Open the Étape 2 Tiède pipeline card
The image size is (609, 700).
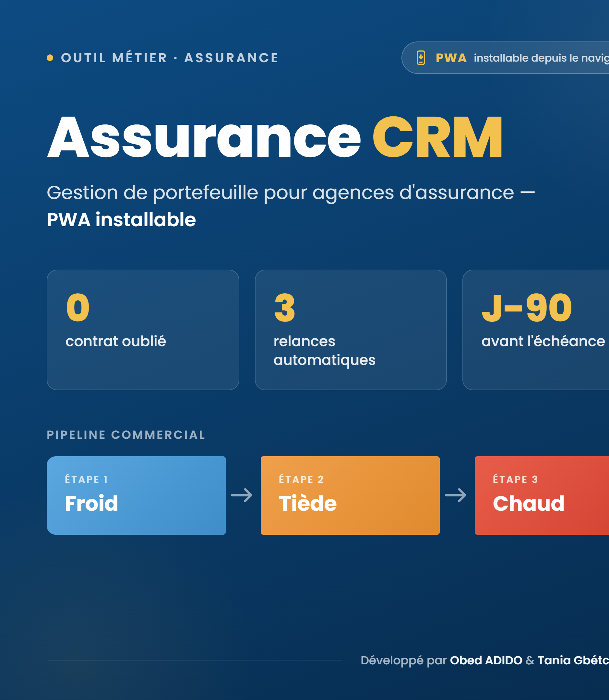pyautogui.click(x=350, y=495)
